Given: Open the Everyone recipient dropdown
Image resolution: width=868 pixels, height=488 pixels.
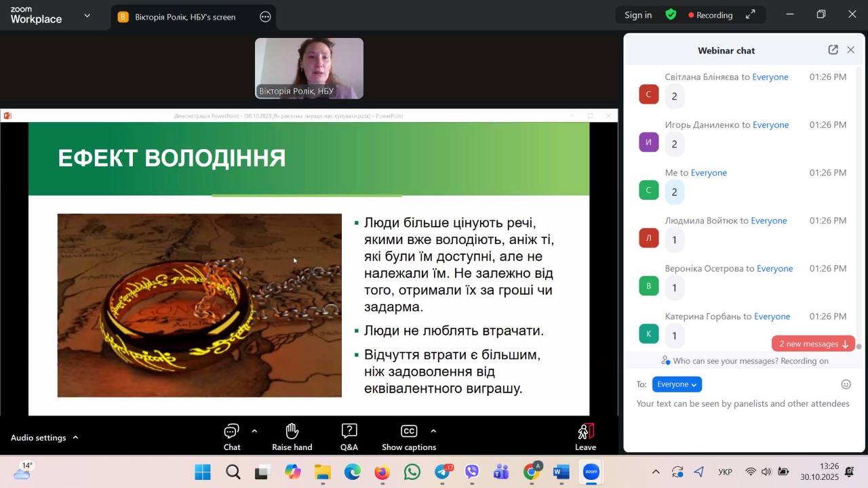Looking at the screenshot, I should point(677,384).
